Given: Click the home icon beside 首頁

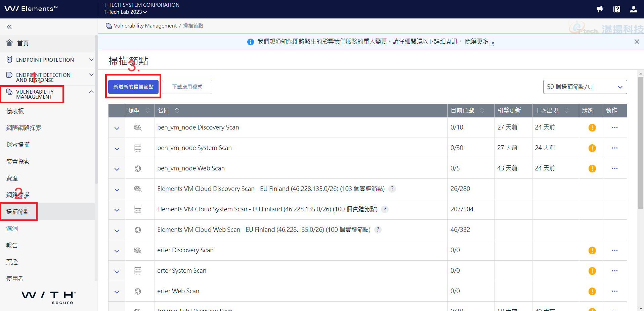Looking at the screenshot, I should coord(9,43).
